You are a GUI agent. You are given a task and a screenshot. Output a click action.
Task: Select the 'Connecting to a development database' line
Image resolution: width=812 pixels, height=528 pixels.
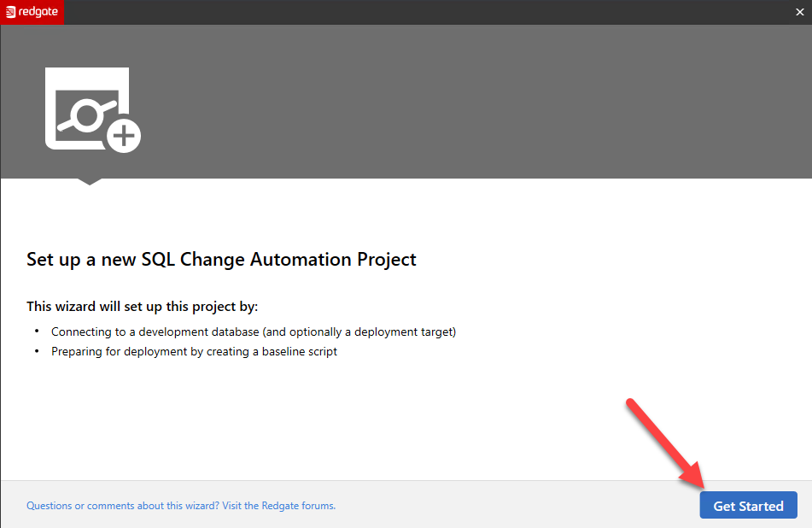click(253, 331)
